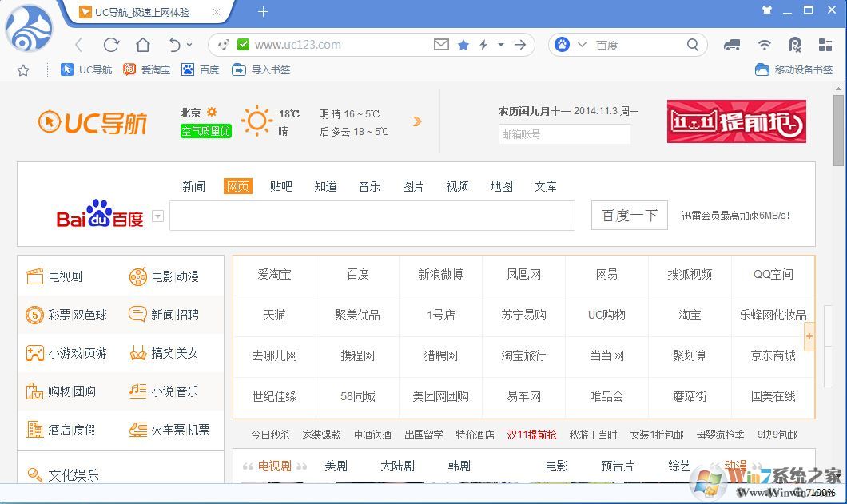Open the dropdown arrow beside the lightning icon
The image size is (847, 504).
[x=499, y=45]
